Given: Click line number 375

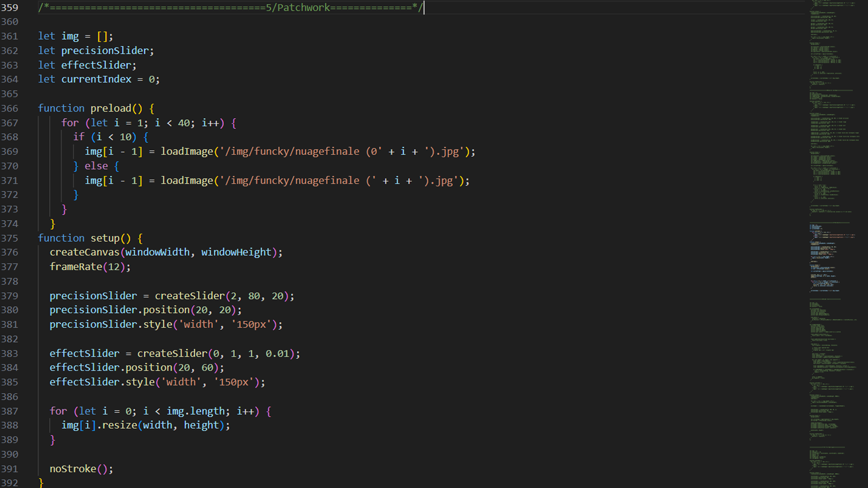Looking at the screenshot, I should 10,238.
